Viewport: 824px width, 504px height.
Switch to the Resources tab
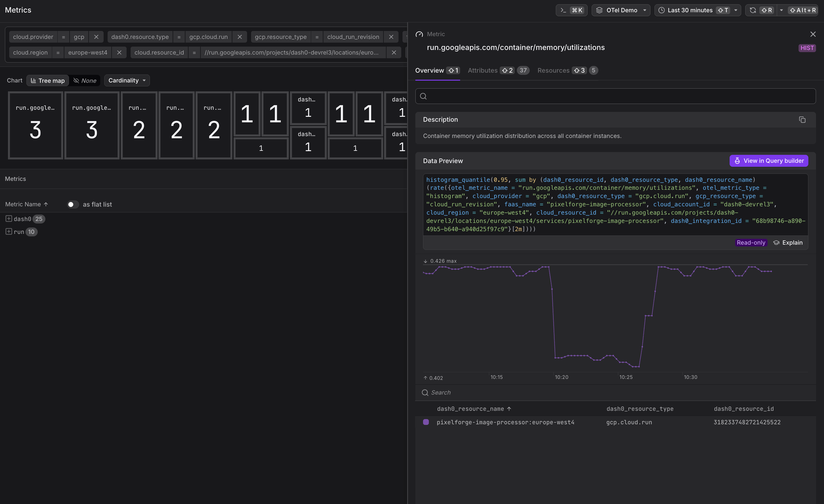567,71
